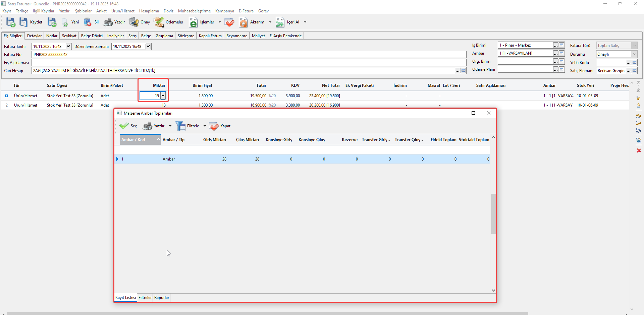Open İşlemler dropdown arrow
The image size is (644, 315).
(220, 22)
